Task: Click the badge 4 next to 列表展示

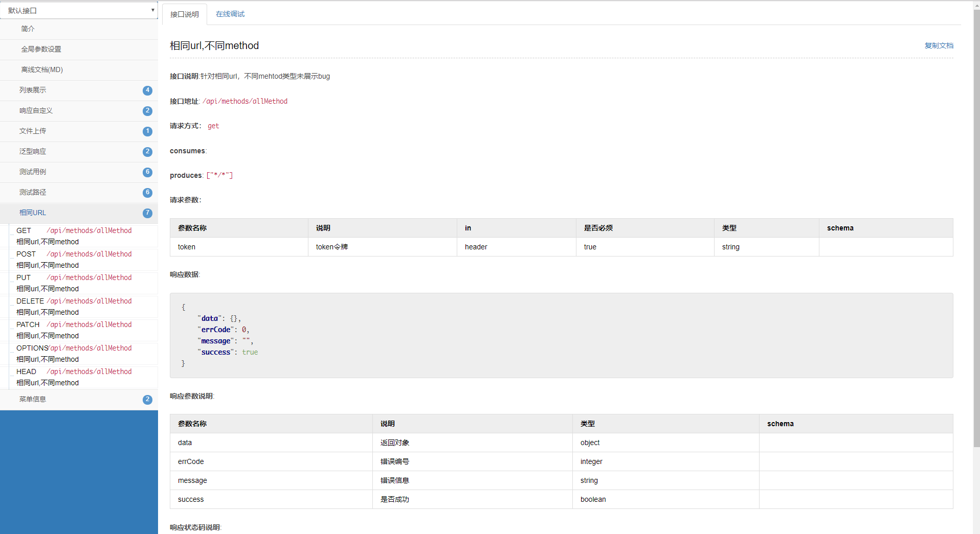Action: point(147,90)
